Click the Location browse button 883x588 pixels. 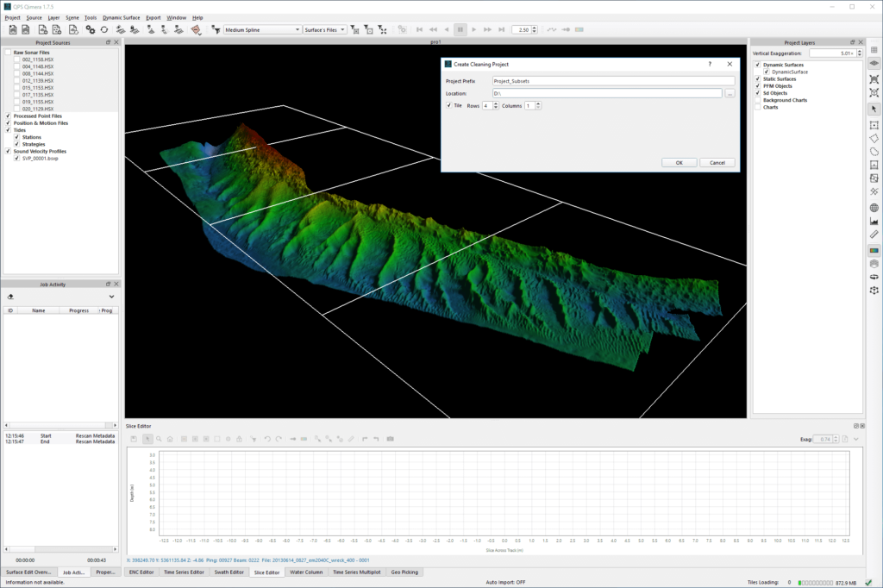click(730, 93)
